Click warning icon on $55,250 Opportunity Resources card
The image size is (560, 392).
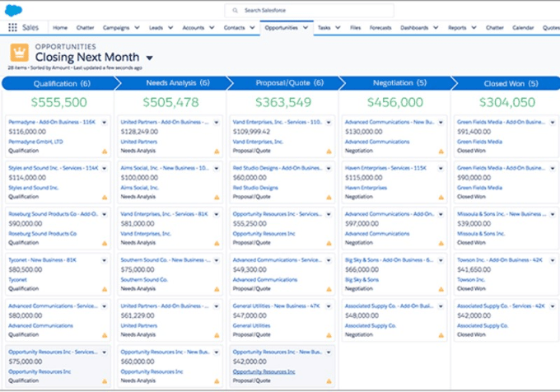tap(329, 244)
